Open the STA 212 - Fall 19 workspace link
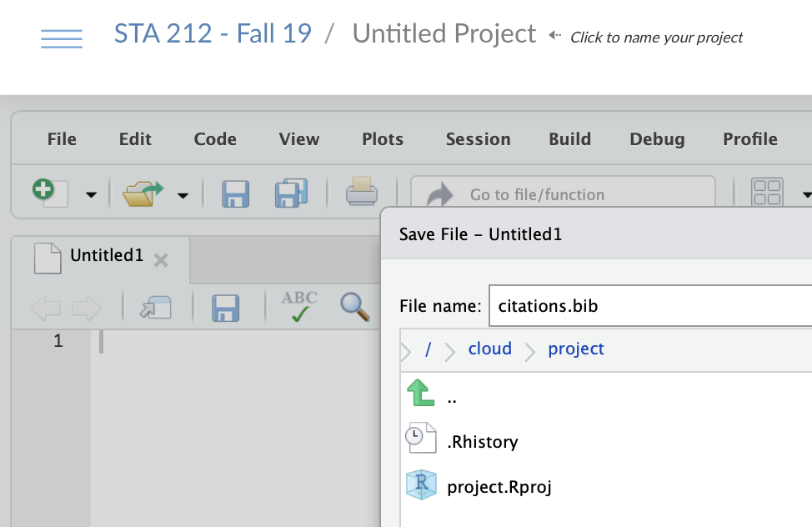The image size is (812, 527). pos(213,34)
